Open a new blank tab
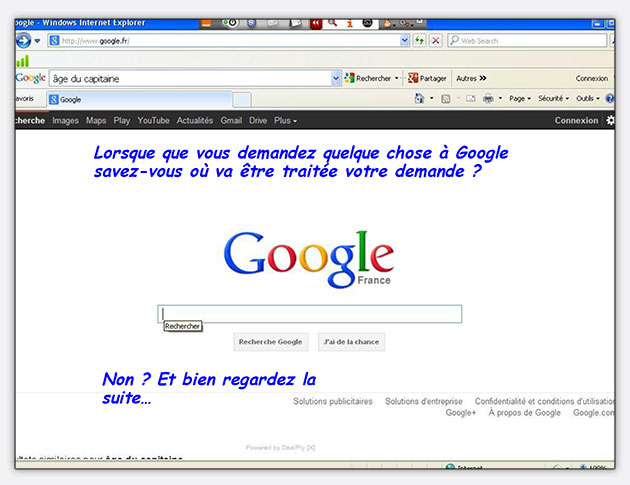 (x=242, y=100)
